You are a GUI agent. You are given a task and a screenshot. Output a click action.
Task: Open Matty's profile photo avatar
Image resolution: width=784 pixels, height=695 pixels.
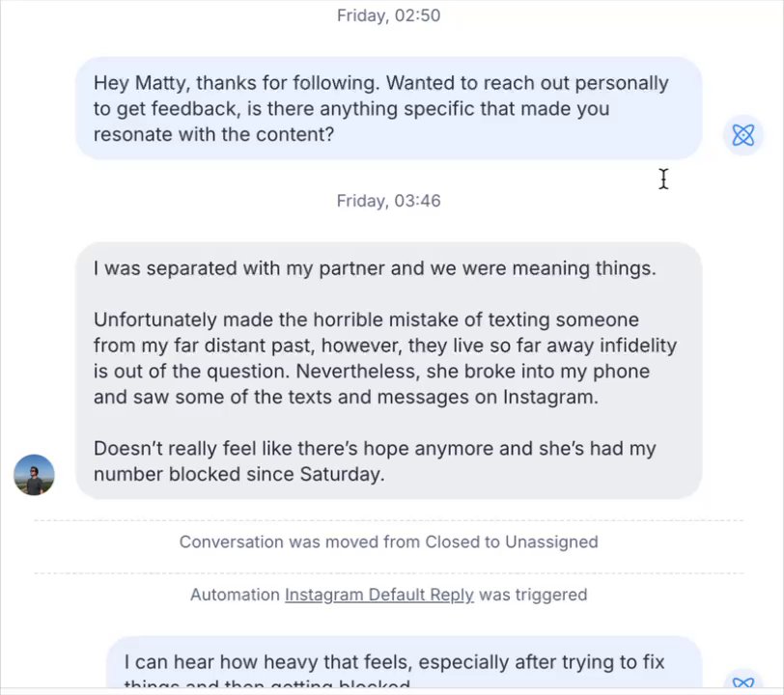pos(34,475)
